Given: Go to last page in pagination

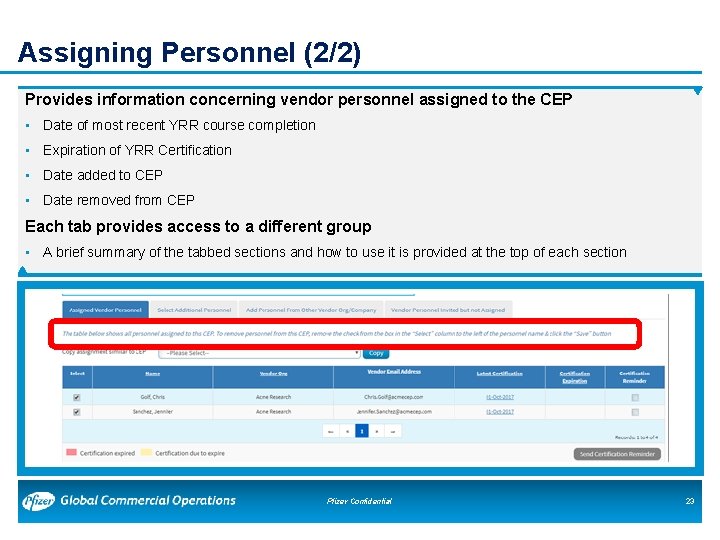Looking at the screenshot, I should coord(393,431).
